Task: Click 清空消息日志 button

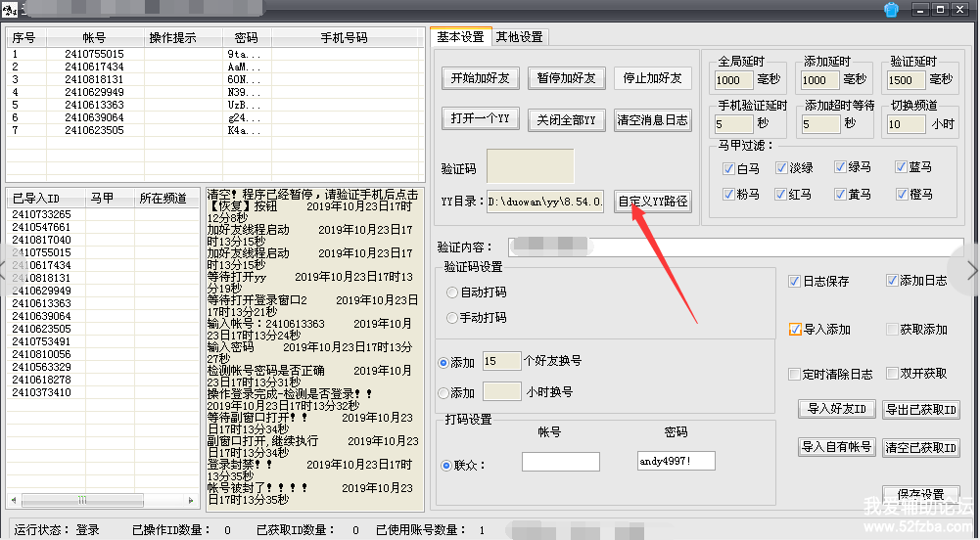Action: [x=652, y=120]
